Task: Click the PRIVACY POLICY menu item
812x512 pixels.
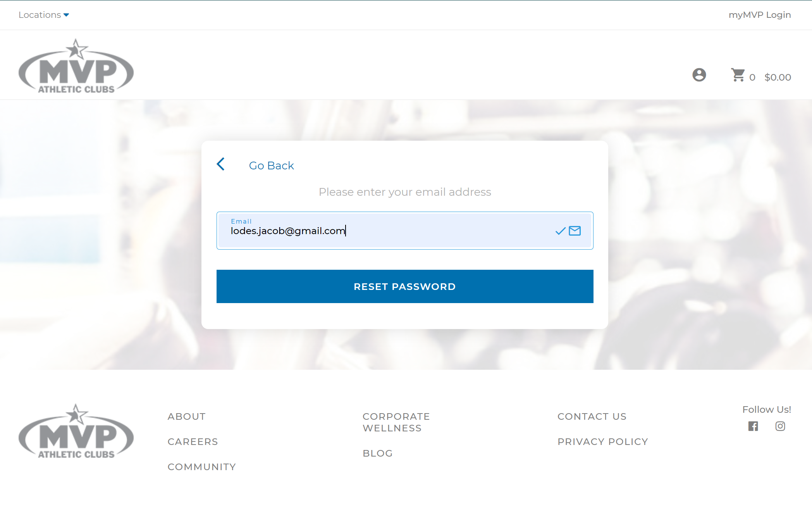Action: (602, 442)
